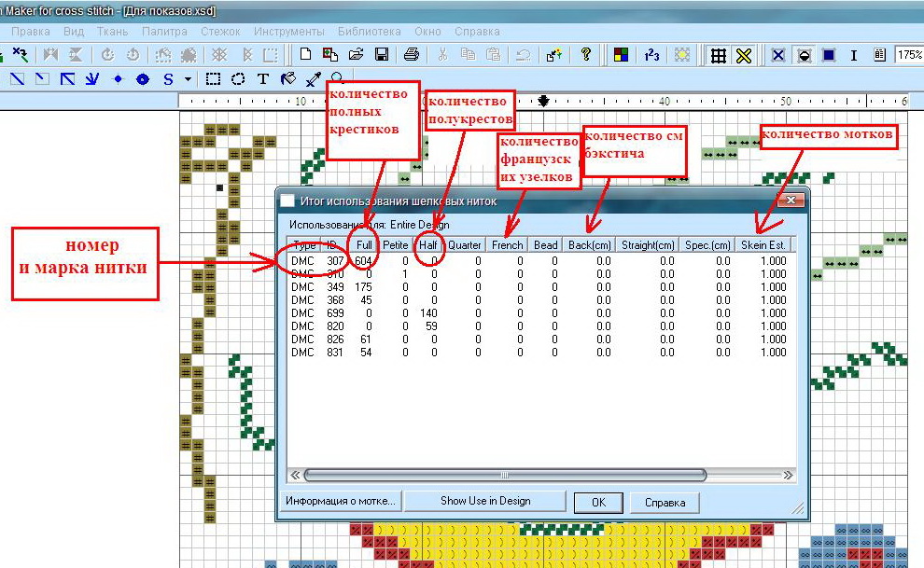This screenshot has height=568, width=924.
Task: Open the zoom 175% dropdown
Action: click(x=909, y=55)
